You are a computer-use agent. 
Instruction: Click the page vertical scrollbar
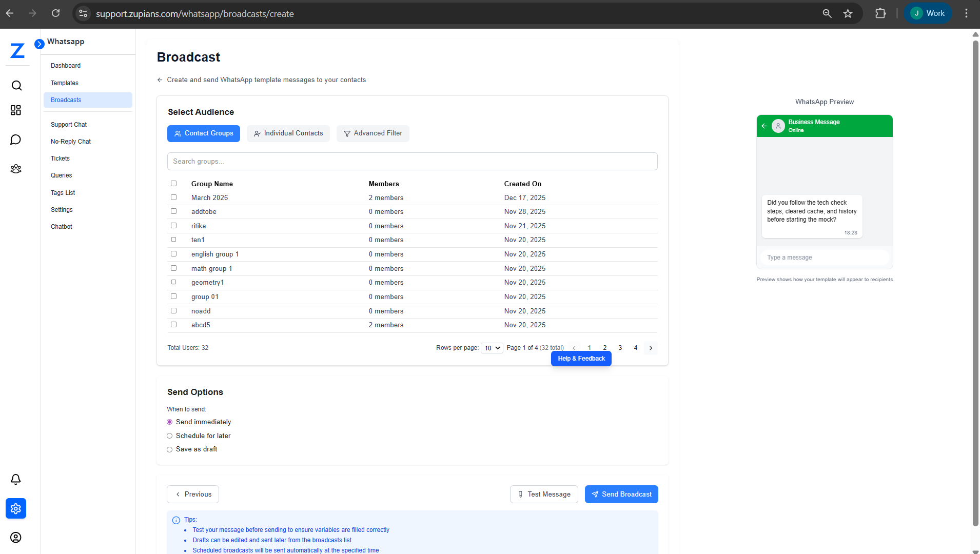[975, 282]
